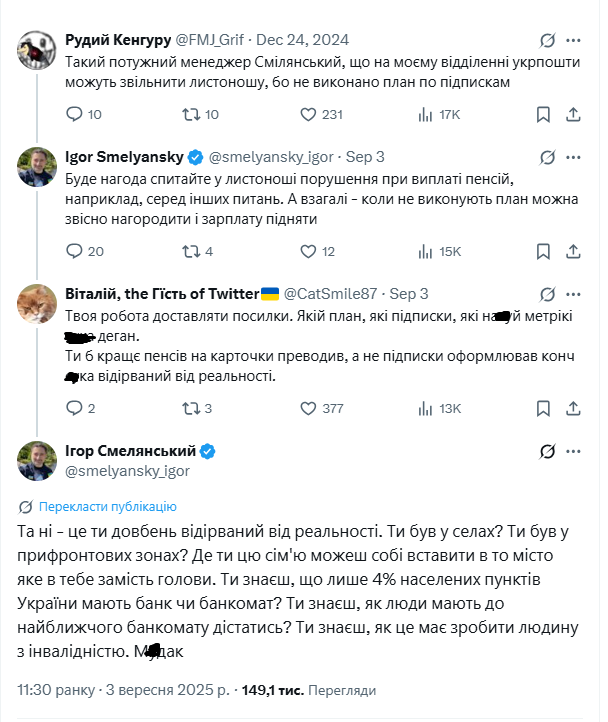
Task: Open the Dec 24, 2024 tweet timestamp
Action: (x=303, y=41)
